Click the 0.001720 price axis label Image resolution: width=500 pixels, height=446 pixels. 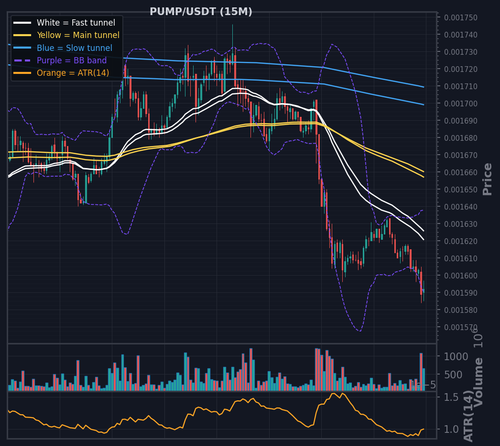point(461,69)
